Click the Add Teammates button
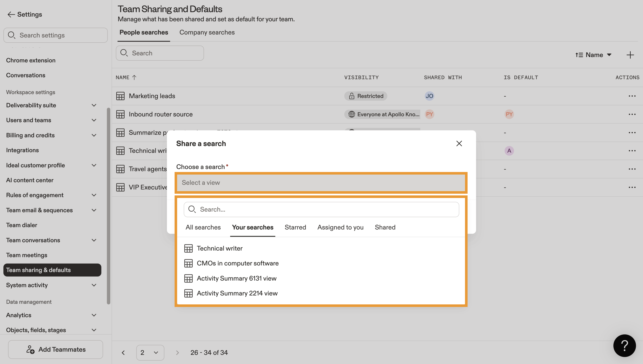The height and width of the screenshot is (364, 643). click(x=56, y=349)
